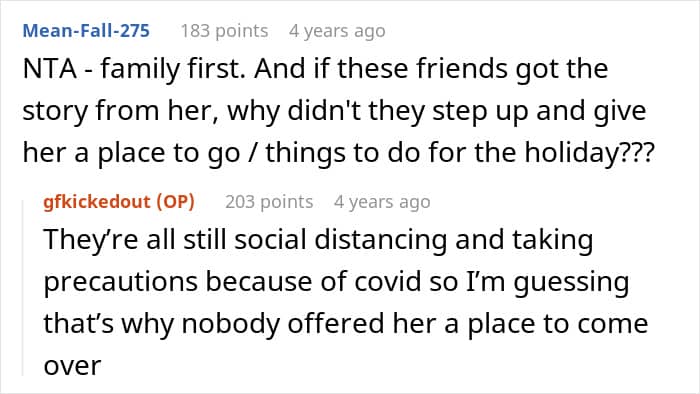Click the word 'guessing' in the reply
Image resolution: width=700 pixels, height=394 pixels.
(571, 283)
